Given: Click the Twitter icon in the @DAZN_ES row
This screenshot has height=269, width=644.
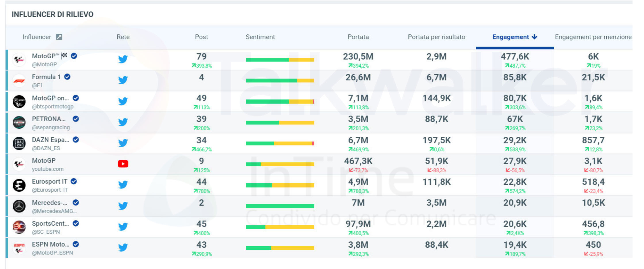Looking at the screenshot, I should click(x=123, y=143).
